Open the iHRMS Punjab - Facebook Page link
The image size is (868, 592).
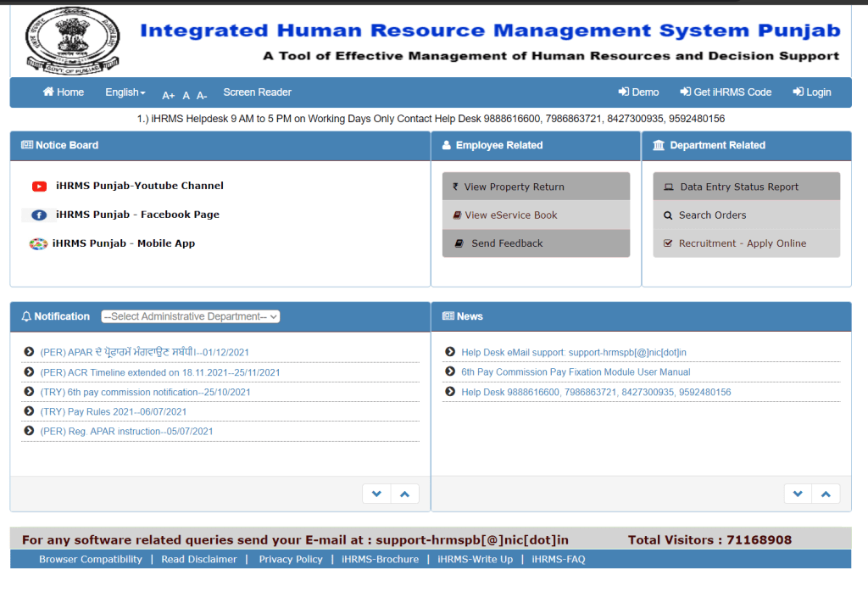tap(137, 215)
